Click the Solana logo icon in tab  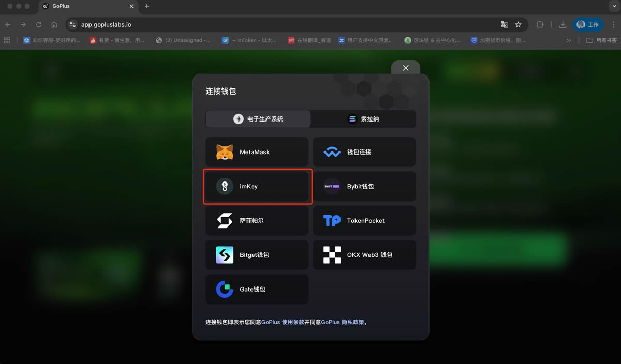[x=352, y=119]
